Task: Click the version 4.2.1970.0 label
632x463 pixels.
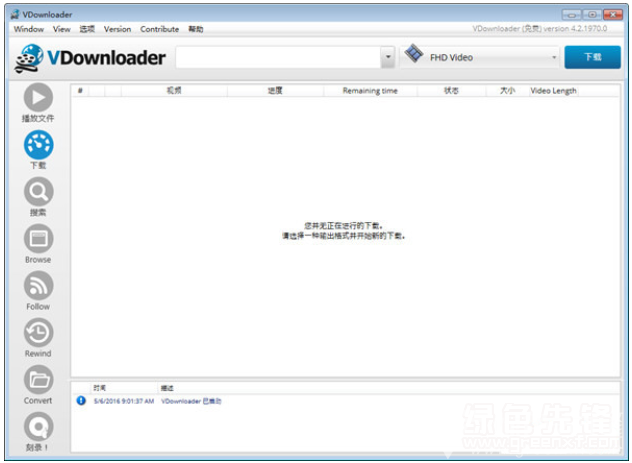Action: pyautogui.click(x=540, y=29)
